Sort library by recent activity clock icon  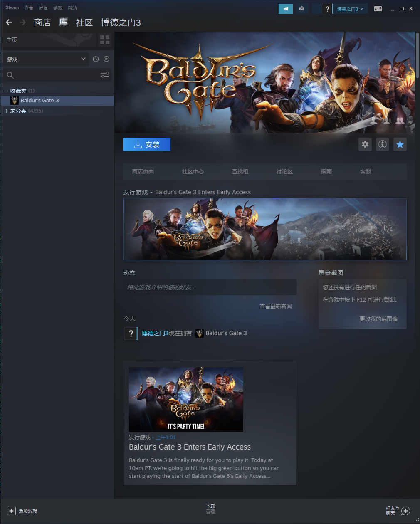(96, 59)
